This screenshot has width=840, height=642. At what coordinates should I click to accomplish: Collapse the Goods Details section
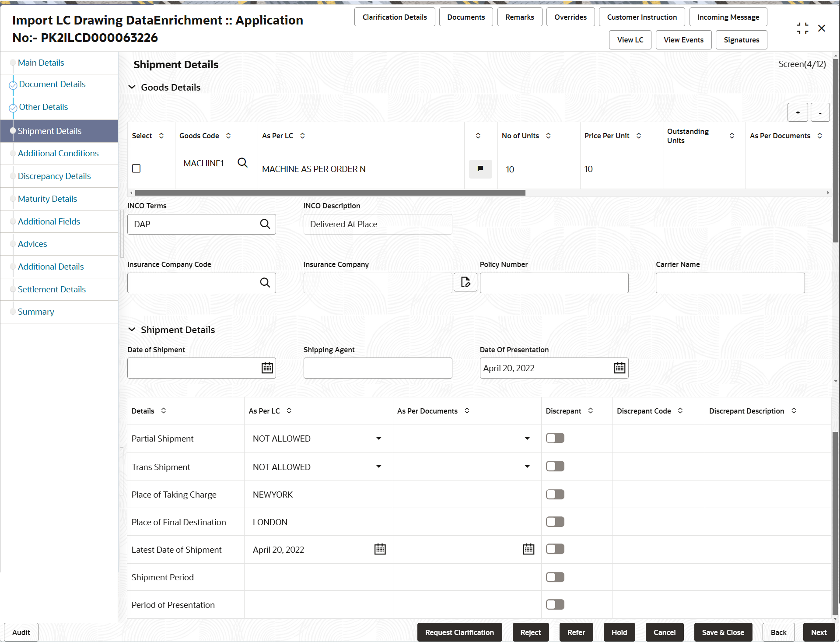[132, 87]
